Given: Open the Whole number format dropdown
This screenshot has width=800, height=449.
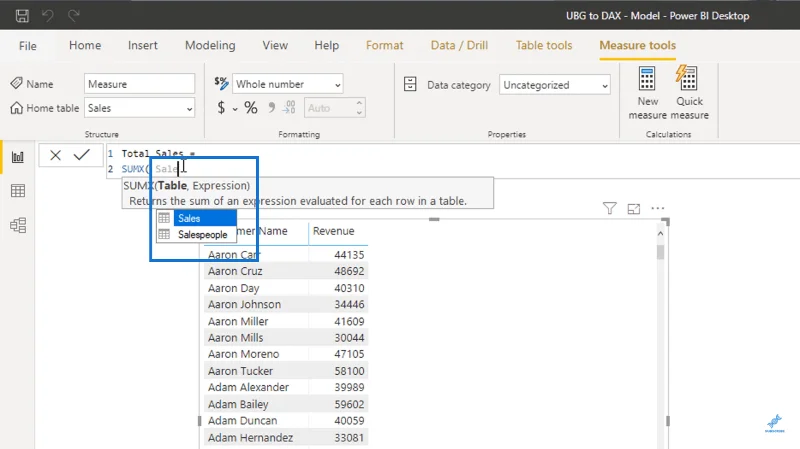Looking at the screenshot, I should click(288, 84).
